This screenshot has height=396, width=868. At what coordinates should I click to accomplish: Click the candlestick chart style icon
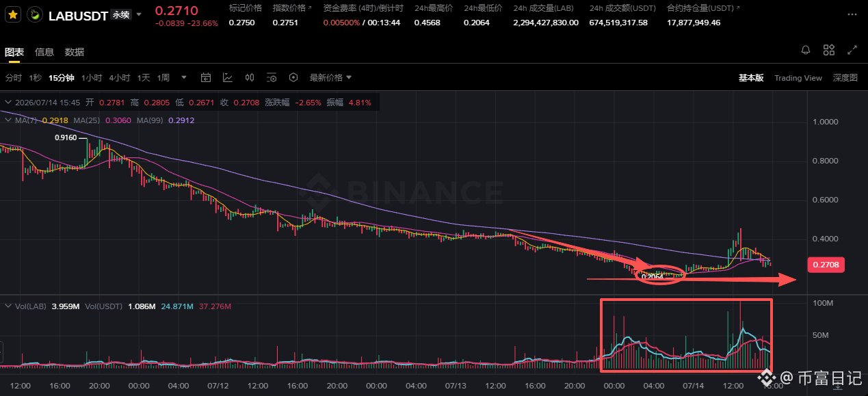pos(250,78)
